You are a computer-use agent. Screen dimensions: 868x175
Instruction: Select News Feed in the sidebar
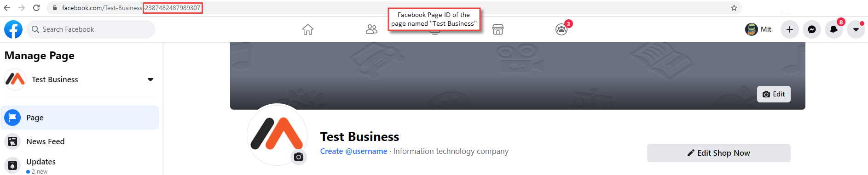pos(80,141)
